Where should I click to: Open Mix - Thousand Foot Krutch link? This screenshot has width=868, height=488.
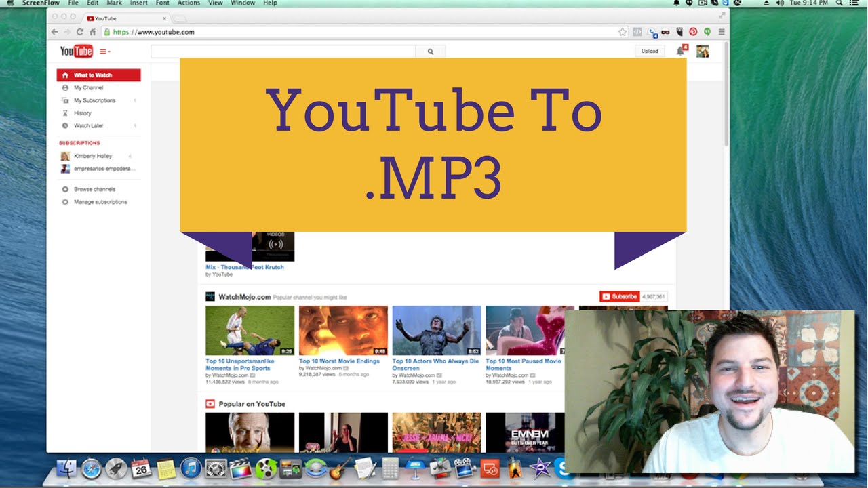[245, 267]
